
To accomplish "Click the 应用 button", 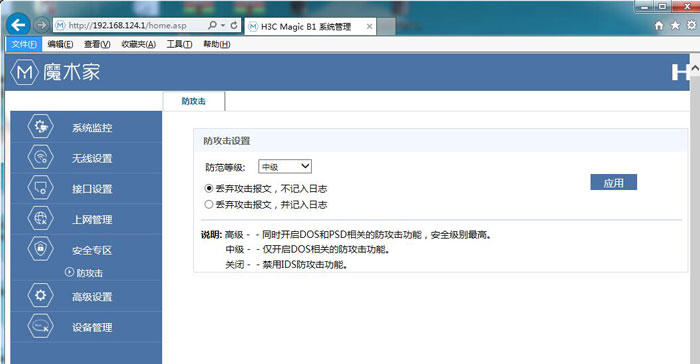I will coord(613,182).
